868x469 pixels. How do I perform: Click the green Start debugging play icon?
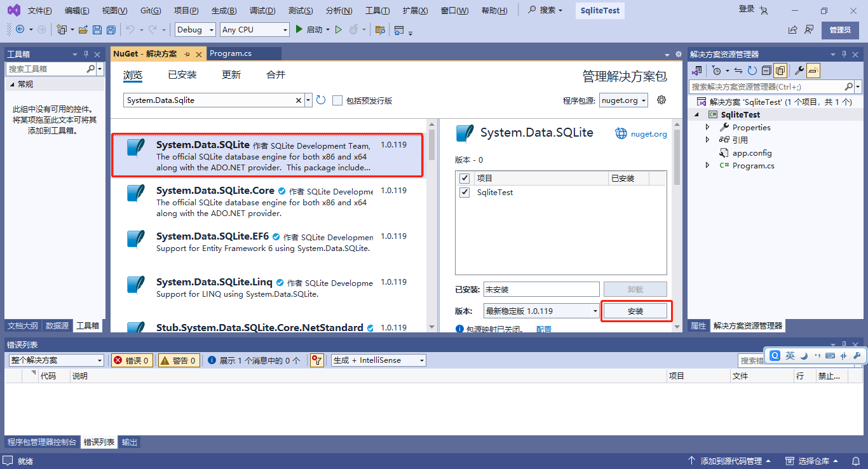(x=300, y=29)
